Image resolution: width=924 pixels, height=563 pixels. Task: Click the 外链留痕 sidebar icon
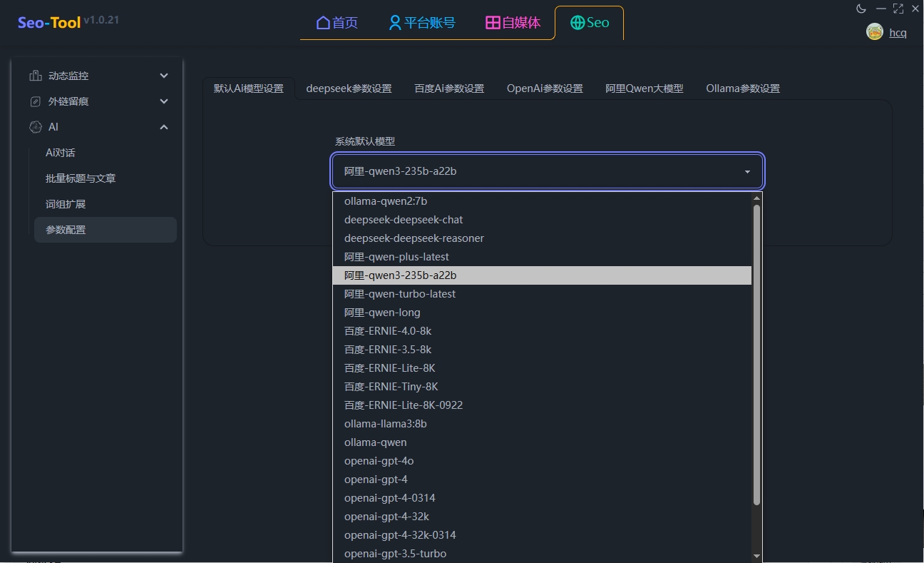[35, 101]
